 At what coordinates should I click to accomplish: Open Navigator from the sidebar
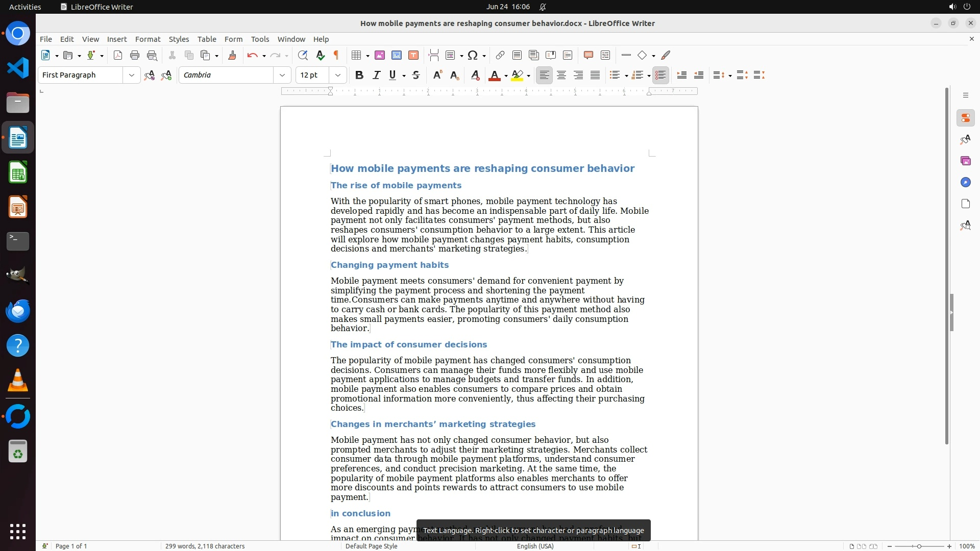click(x=965, y=182)
